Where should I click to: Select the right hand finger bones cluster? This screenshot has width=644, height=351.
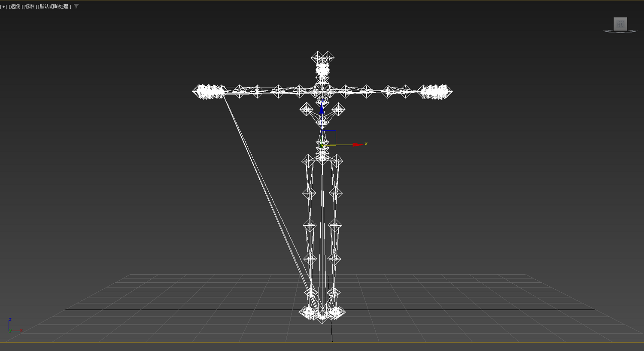(435, 91)
